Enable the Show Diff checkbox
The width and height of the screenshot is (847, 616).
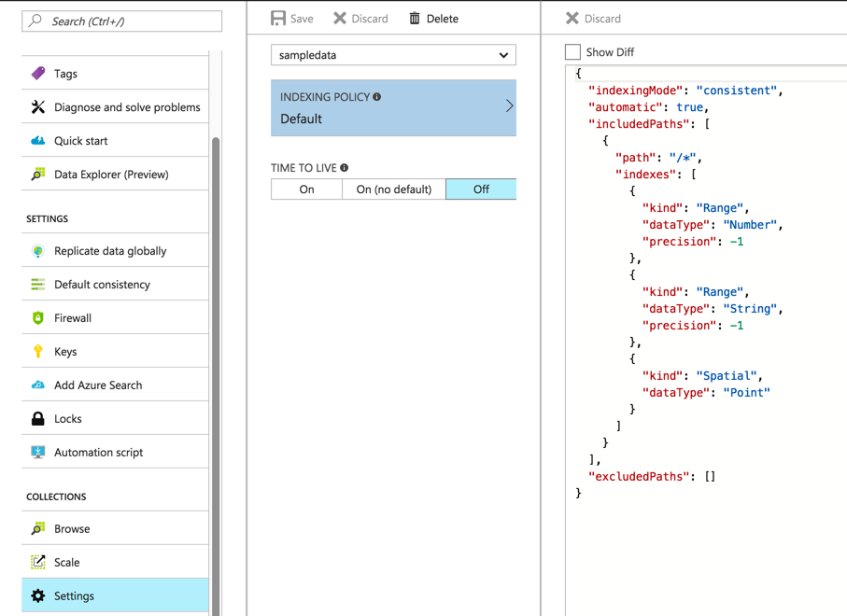pyautogui.click(x=572, y=52)
